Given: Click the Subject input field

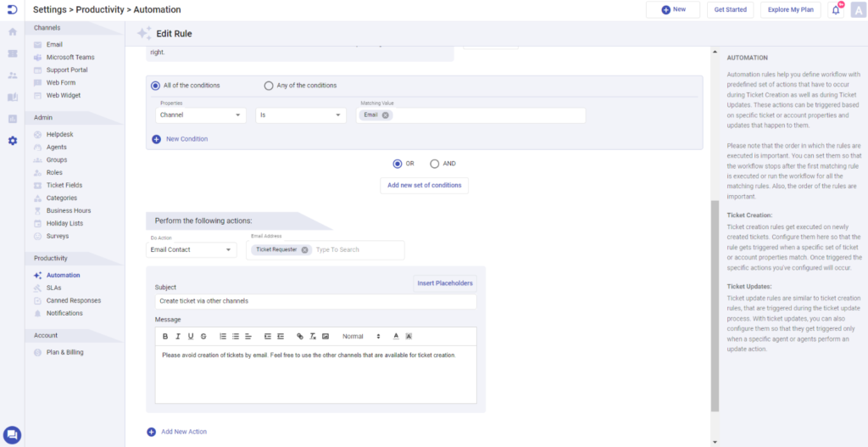Looking at the screenshot, I should pyautogui.click(x=315, y=302).
